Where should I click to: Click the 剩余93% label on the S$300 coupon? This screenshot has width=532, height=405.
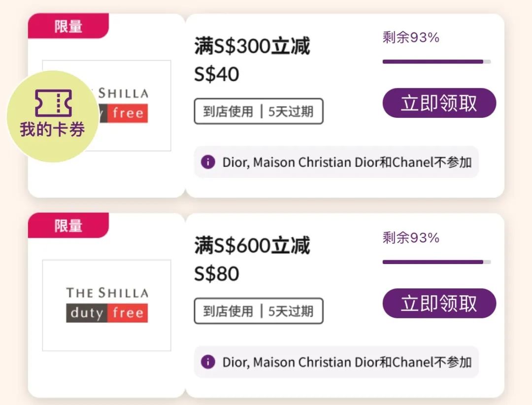410,37
